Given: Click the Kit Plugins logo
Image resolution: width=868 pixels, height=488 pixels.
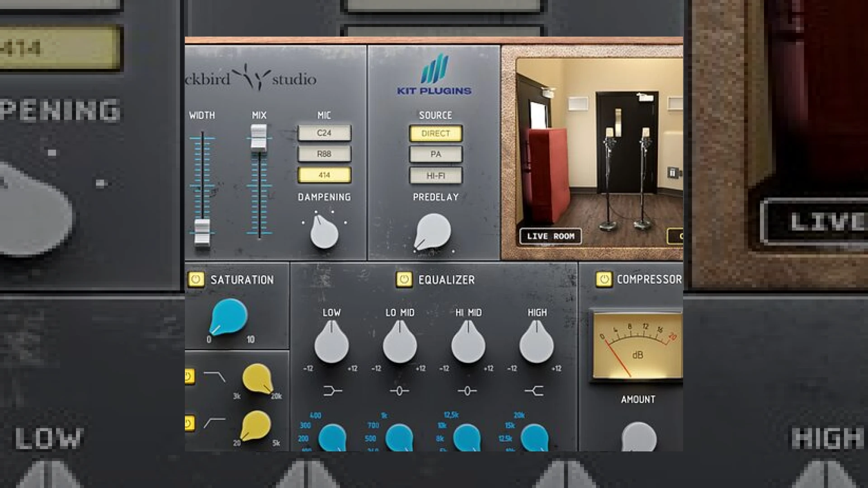Looking at the screenshot, I should coord(434,75).
